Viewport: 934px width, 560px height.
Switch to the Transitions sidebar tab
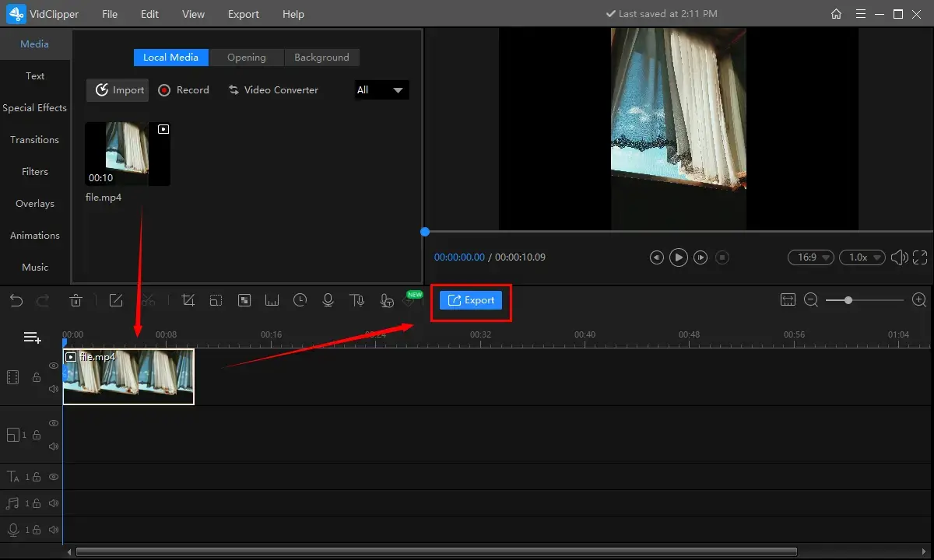pyautogui.click(x=34, y=140)
